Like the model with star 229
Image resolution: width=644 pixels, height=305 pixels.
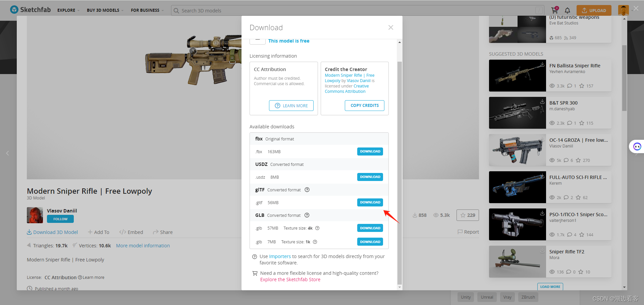coord(468,215)
